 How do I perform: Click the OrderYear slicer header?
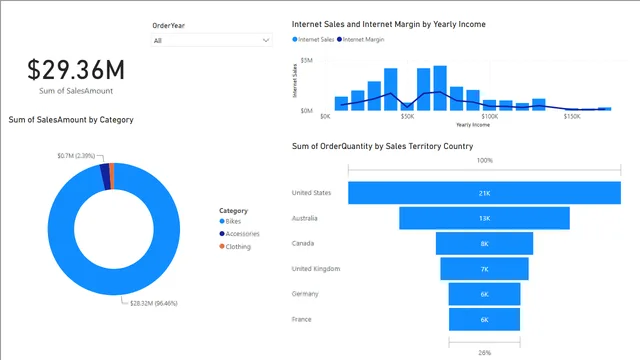click(x=169, y=26)
